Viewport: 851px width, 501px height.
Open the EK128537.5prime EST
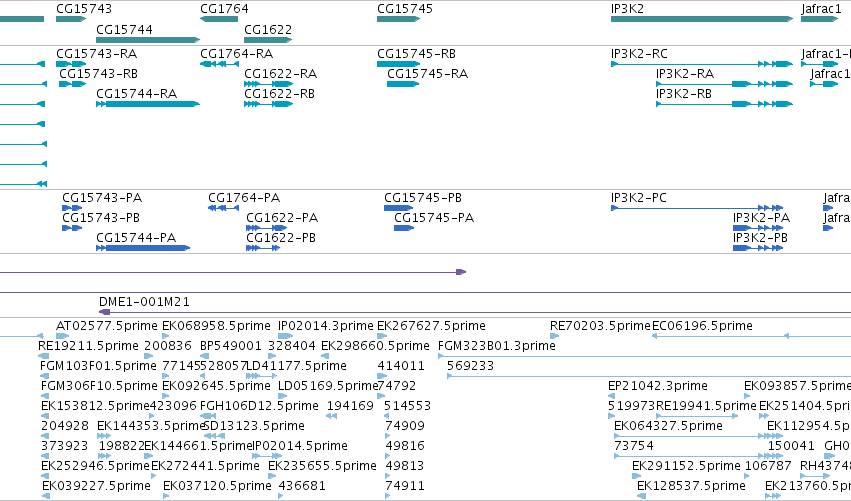(x=642, y=496)
